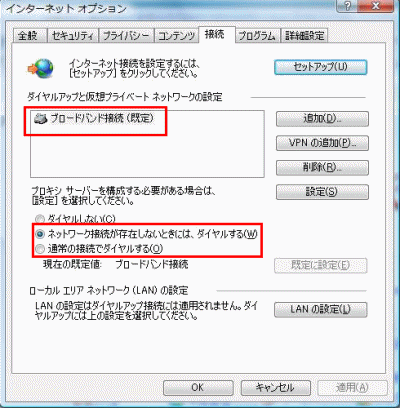Open the プログラム tab
This screenshot has width=400, height=408.
point(257,35)
